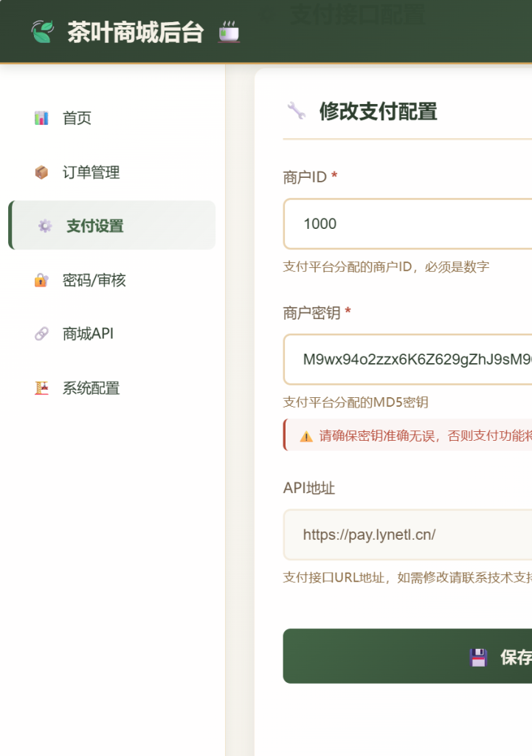Open the 系统配置 menu item
The image size is (532, 756).
(112, 388)
